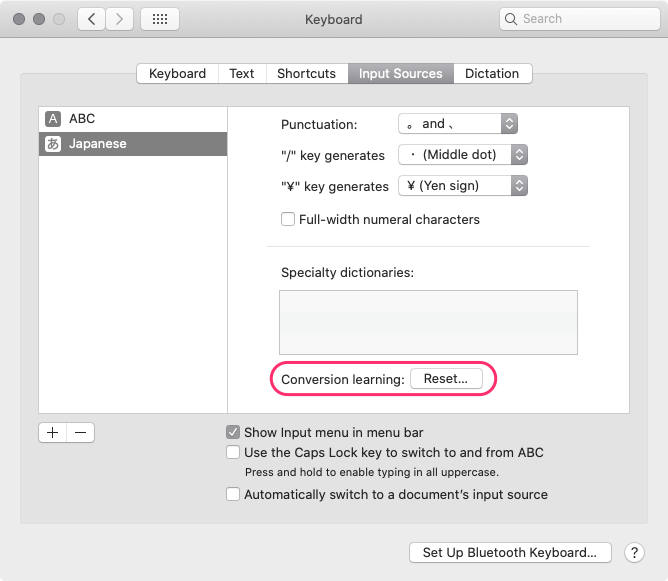Select the ABC input source
The image size is (668, 581).
click(132, 119)
